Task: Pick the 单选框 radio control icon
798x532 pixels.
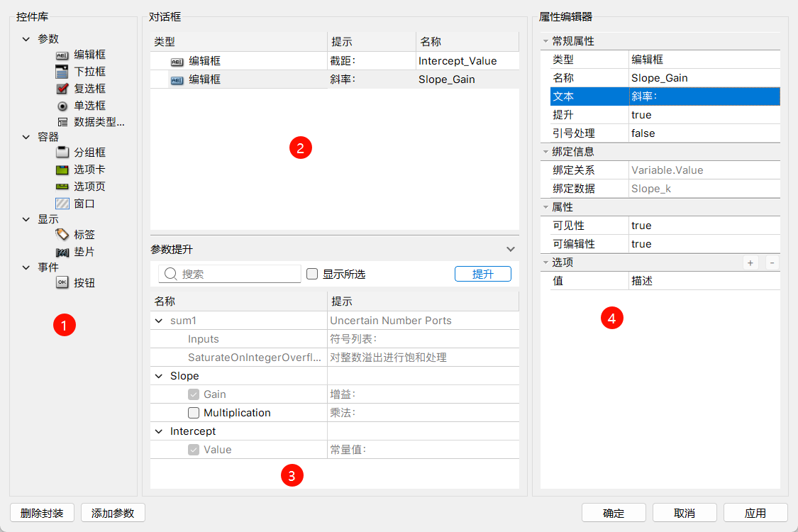Action: [62, 106]
